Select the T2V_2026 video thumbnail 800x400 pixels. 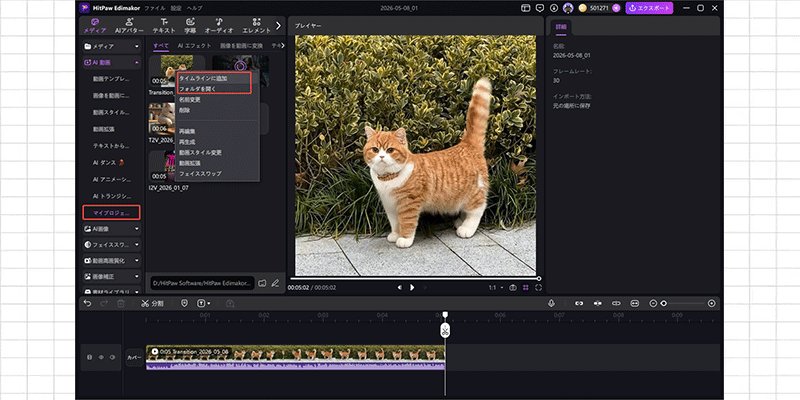tap(162, 119)
